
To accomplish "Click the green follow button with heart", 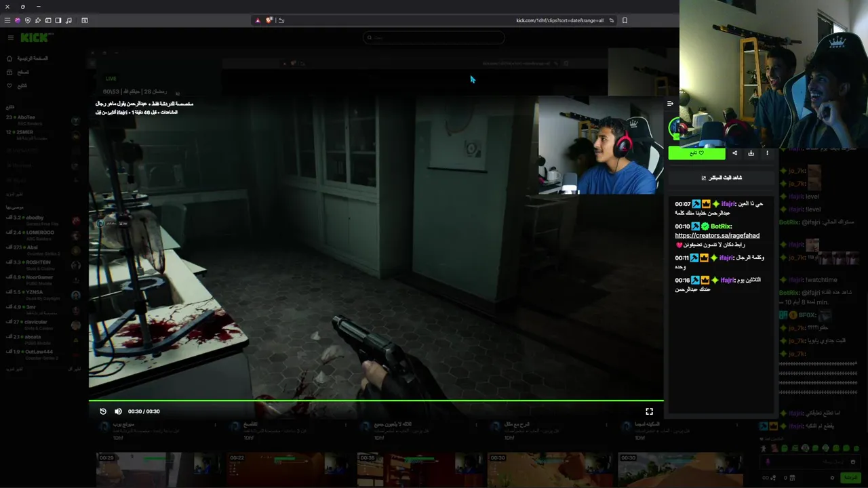I will coord(696,153).
